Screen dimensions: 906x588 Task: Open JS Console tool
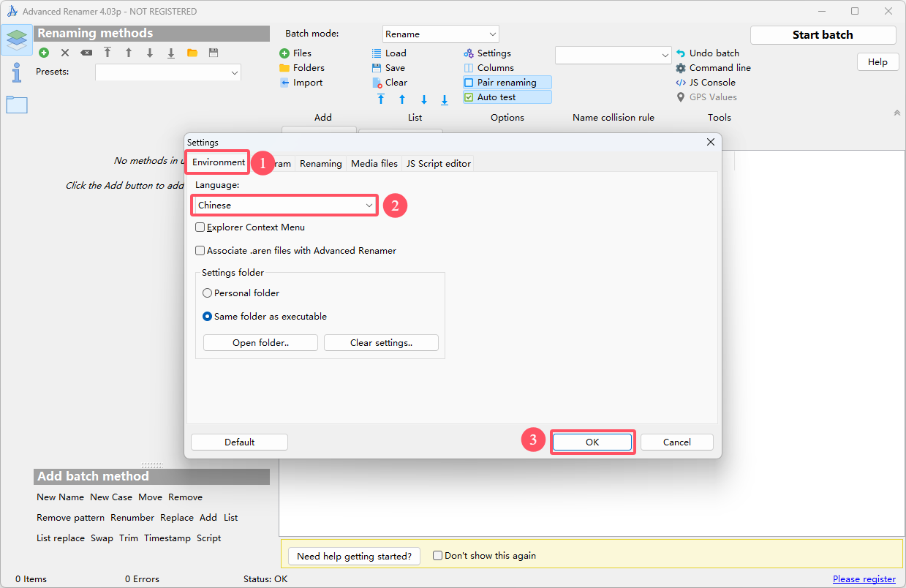pyautogui.click(x=706, y=83)
